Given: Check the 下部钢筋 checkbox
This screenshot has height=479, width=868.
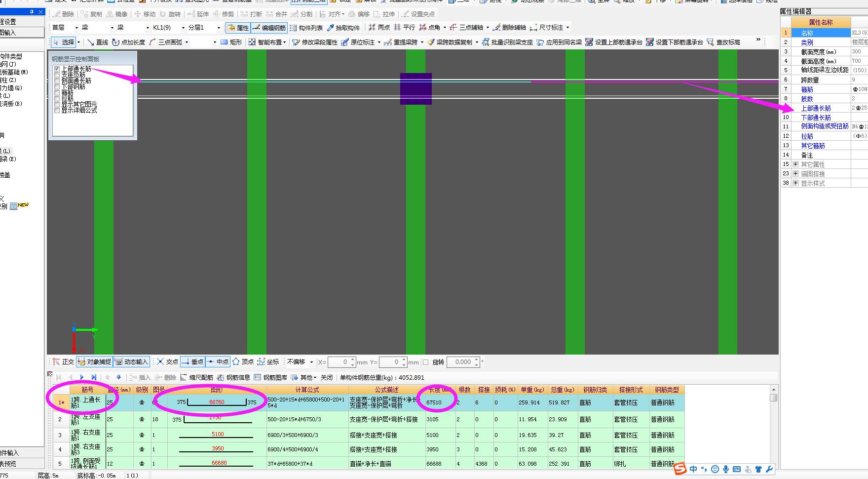Looking at the screenshot, I should (x=57, y=86).
